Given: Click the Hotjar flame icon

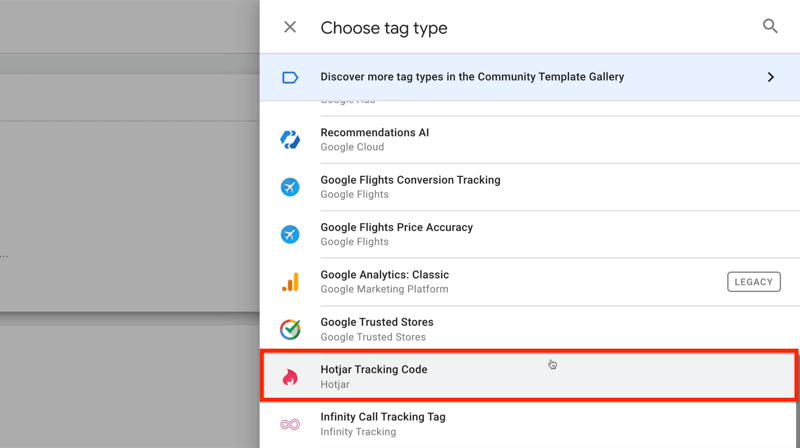Looking at the screenshot, I should (x=290, y=377).
